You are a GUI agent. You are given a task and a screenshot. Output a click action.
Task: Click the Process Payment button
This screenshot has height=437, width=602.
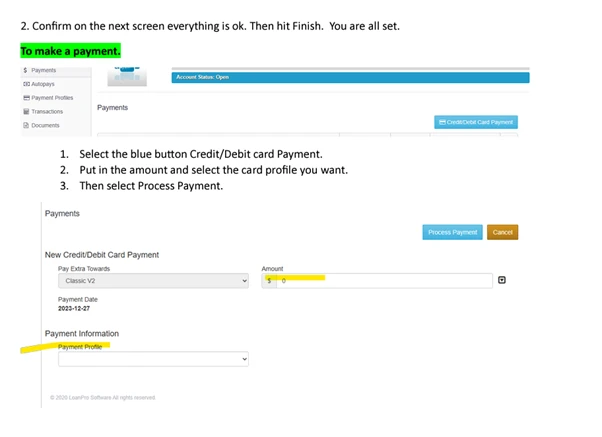coord(453,232)
